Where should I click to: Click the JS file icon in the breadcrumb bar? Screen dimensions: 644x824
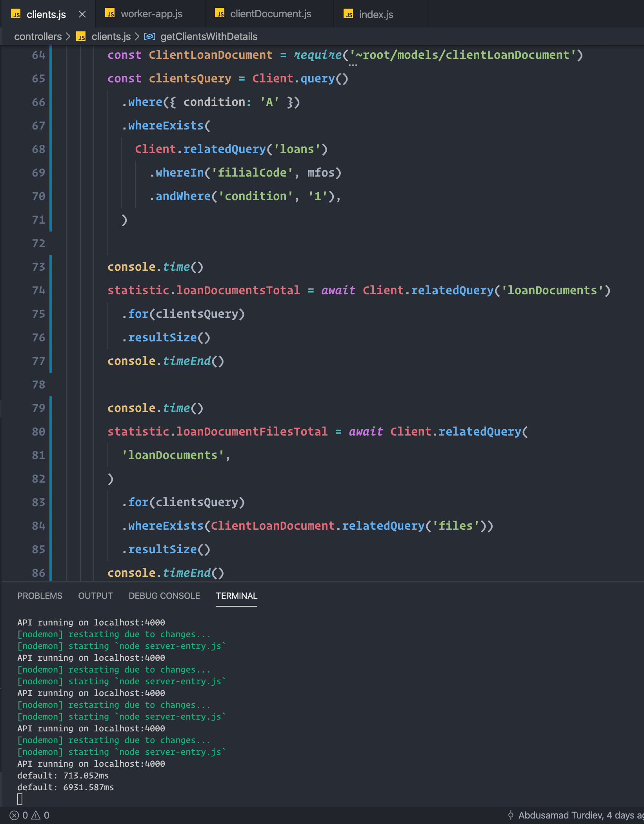coord(81,36)
